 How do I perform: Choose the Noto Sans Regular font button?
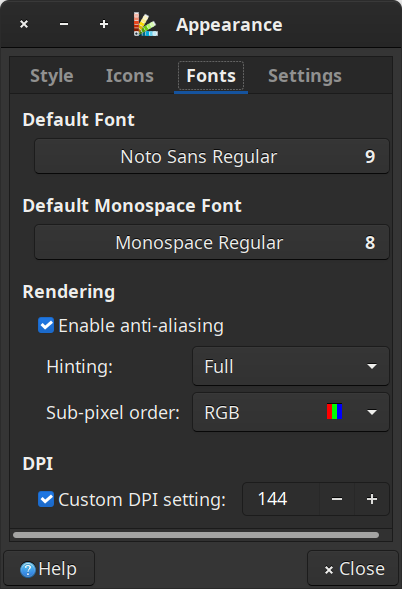coord(212,156)
